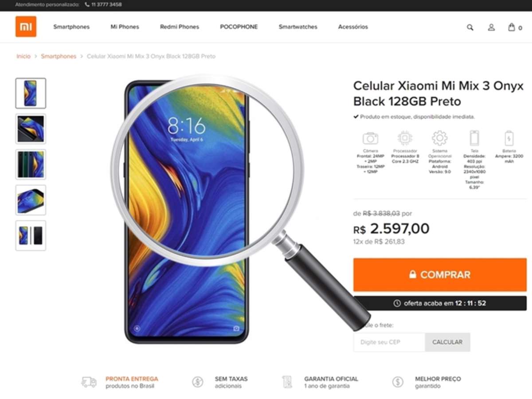Open the search magnifier icon in header
Viewport: 532px width, 399px height.
[x=470, y=27]
